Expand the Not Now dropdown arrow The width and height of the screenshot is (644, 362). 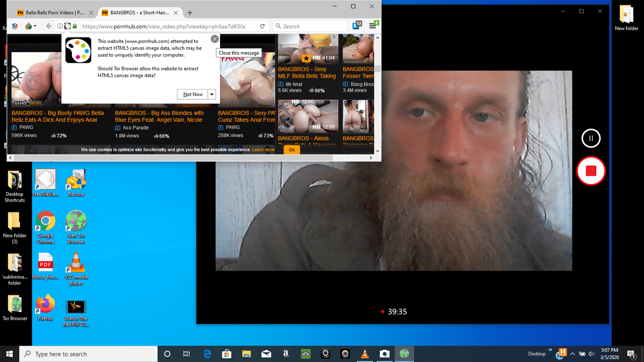(x=212, y=94)
